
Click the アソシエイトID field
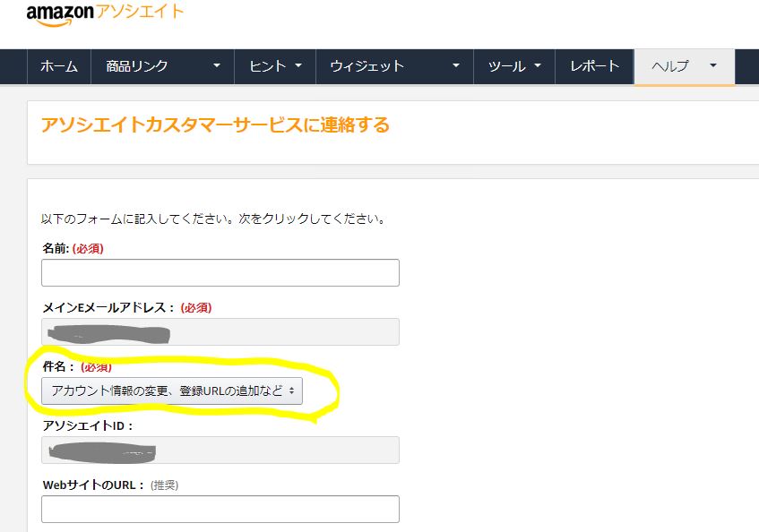[x=220, y=450]
